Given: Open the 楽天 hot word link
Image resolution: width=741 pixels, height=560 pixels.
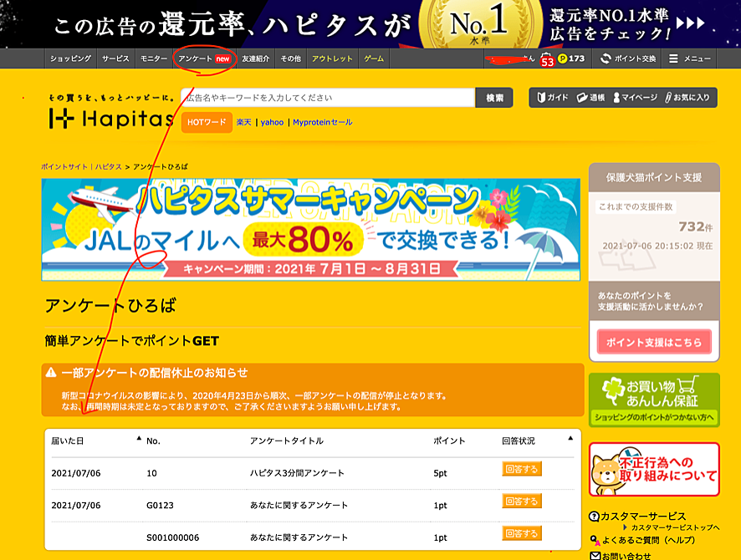Looking at the screenshot, I should [x=244, y=122].
